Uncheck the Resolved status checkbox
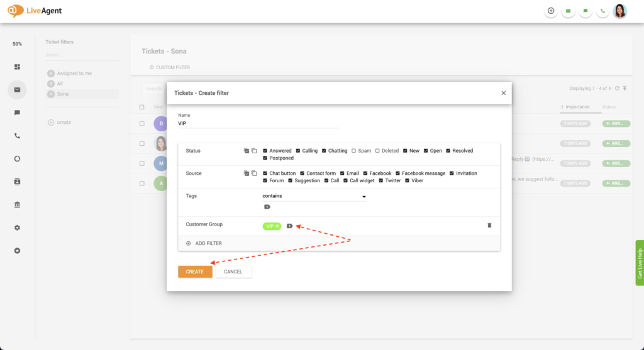This screenshot has height=350, width=644. point(449,151)
